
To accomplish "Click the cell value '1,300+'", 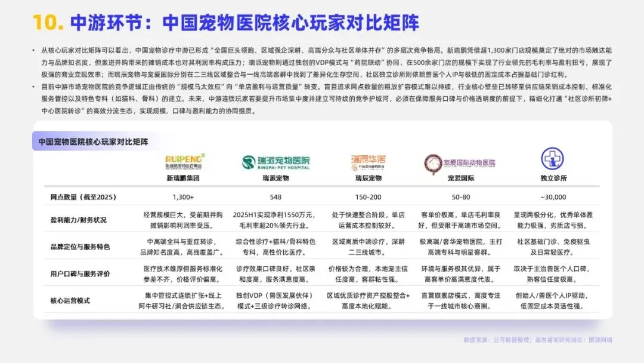I will tap(183, 197).
